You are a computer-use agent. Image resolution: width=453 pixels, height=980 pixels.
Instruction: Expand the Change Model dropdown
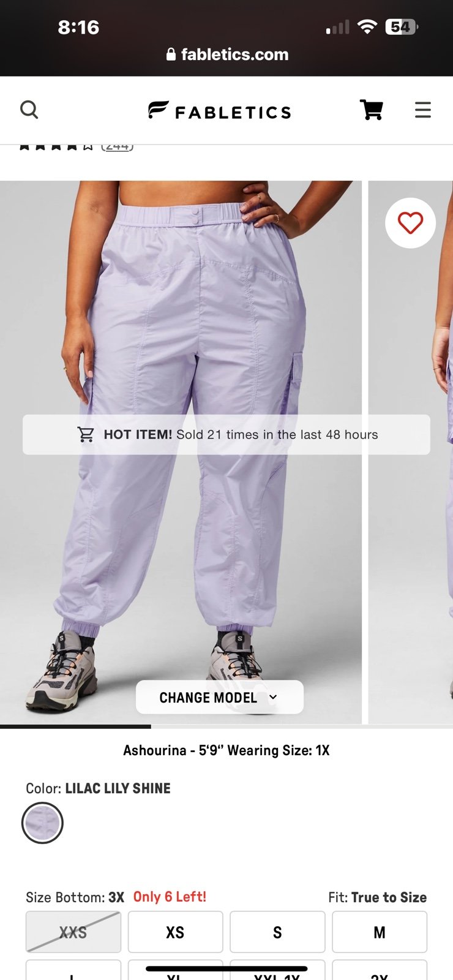(x=220, y=697)
